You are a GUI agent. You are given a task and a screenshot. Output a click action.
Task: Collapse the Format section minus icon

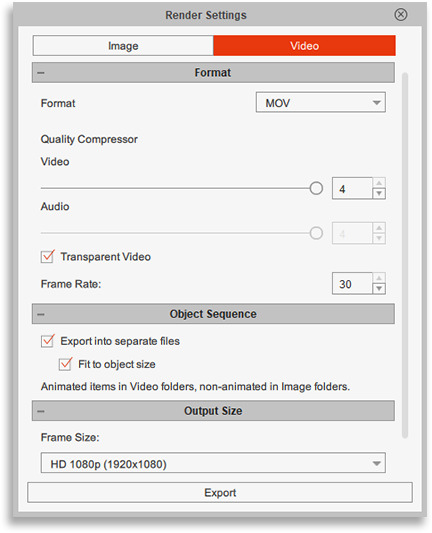click(x=41, y=73)
